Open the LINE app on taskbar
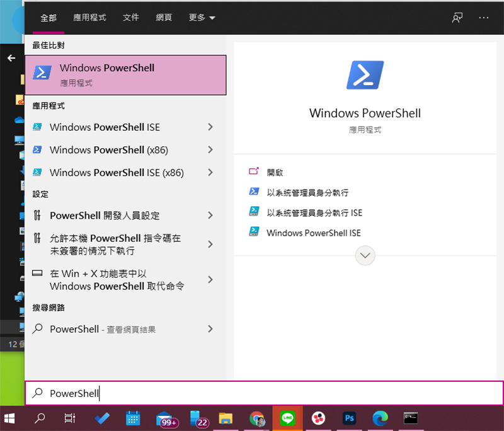 [287, 418]
